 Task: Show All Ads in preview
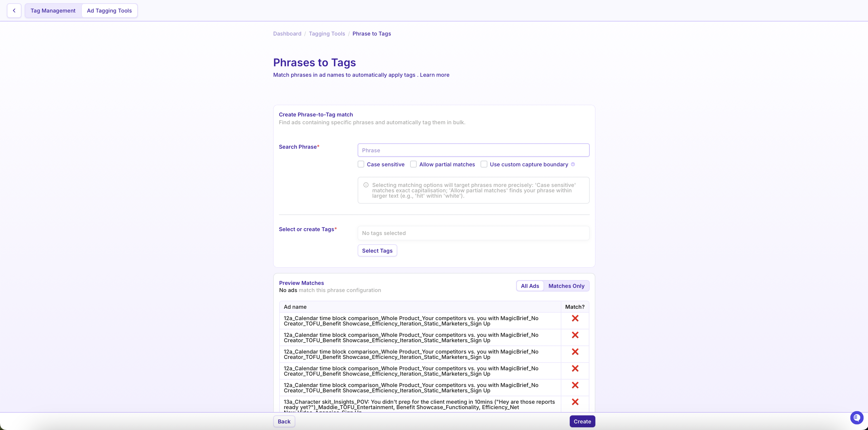(530, 286)
